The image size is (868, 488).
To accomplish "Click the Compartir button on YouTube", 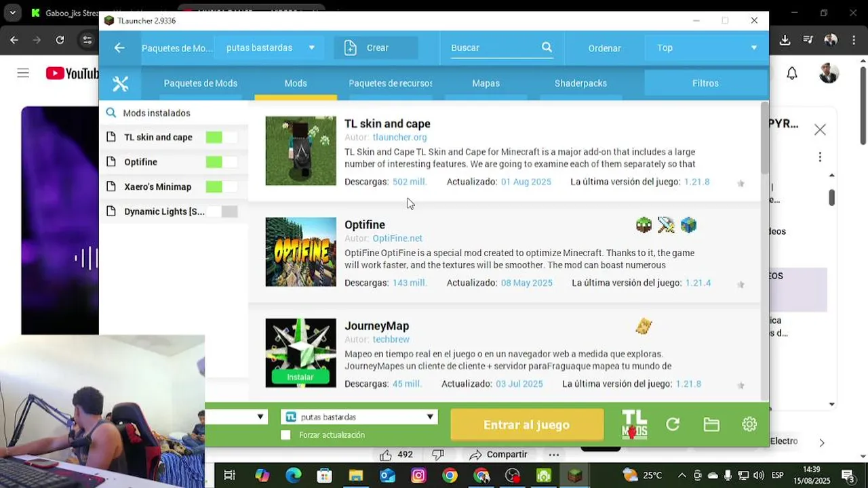I will coord(498,455).
